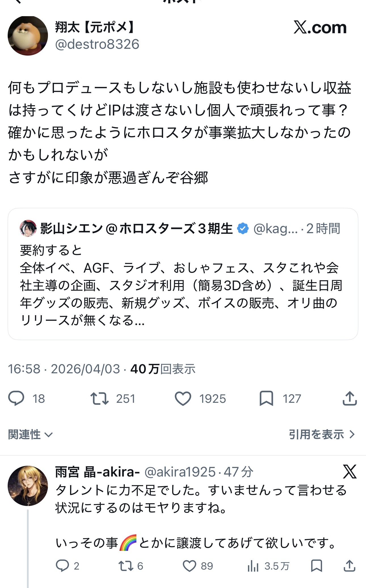
Task: Reply to the main post by 翔太
Action: point(16,398)
